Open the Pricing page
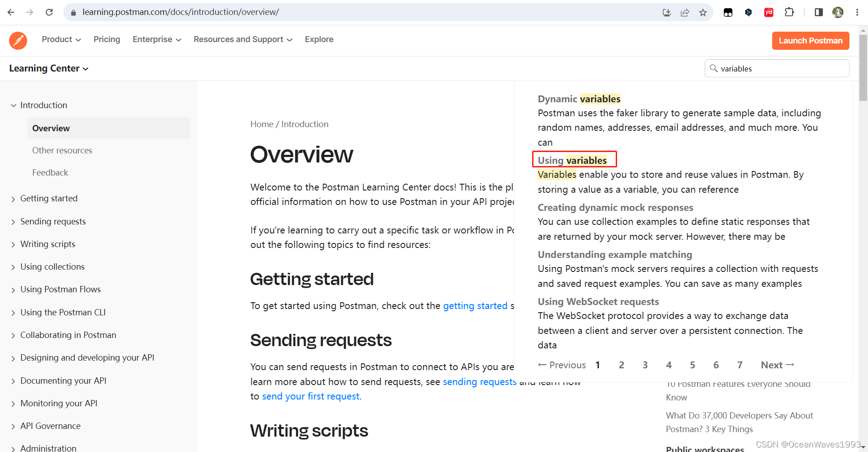The image size is (868, 452). pyautogui.click(x=107, y=39)
